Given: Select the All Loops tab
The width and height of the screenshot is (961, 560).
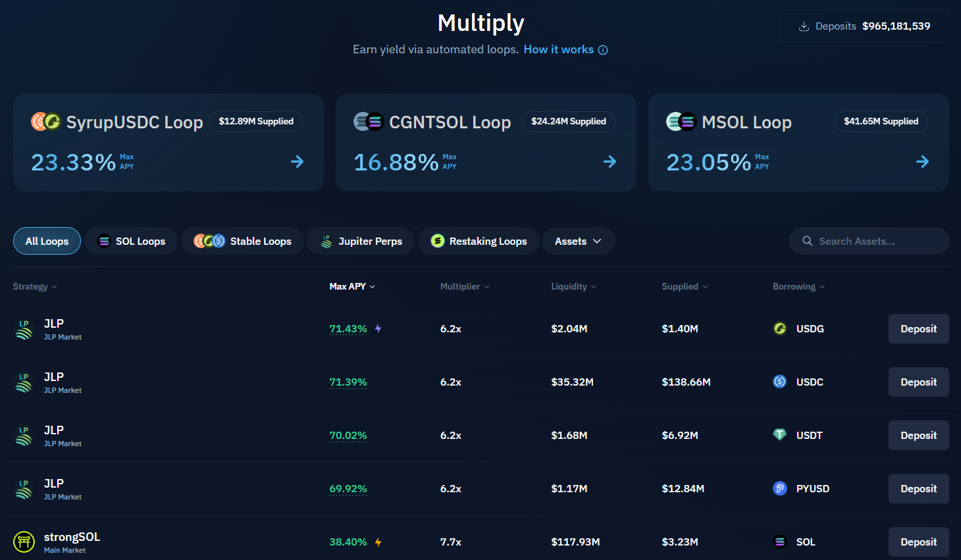Looking at the screenshot, I should (x=47, y=242).
